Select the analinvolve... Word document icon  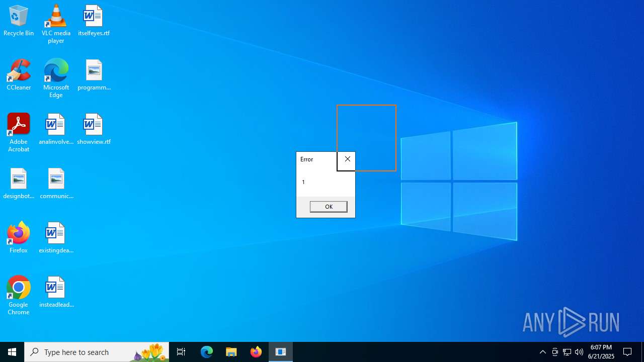56,130
